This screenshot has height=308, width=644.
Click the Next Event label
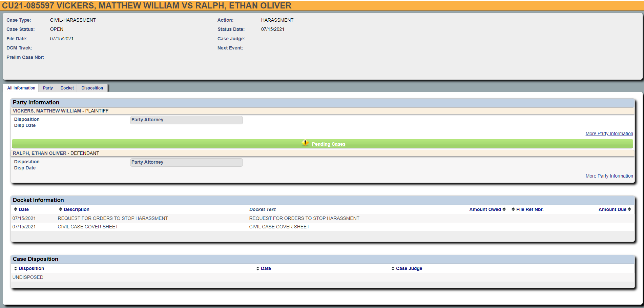[230, 48]
